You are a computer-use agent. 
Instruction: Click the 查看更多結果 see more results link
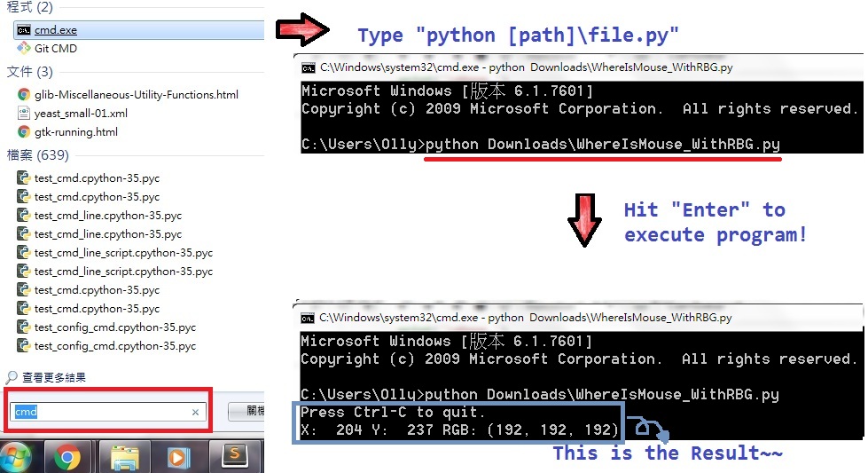click(x=52, y=377)
